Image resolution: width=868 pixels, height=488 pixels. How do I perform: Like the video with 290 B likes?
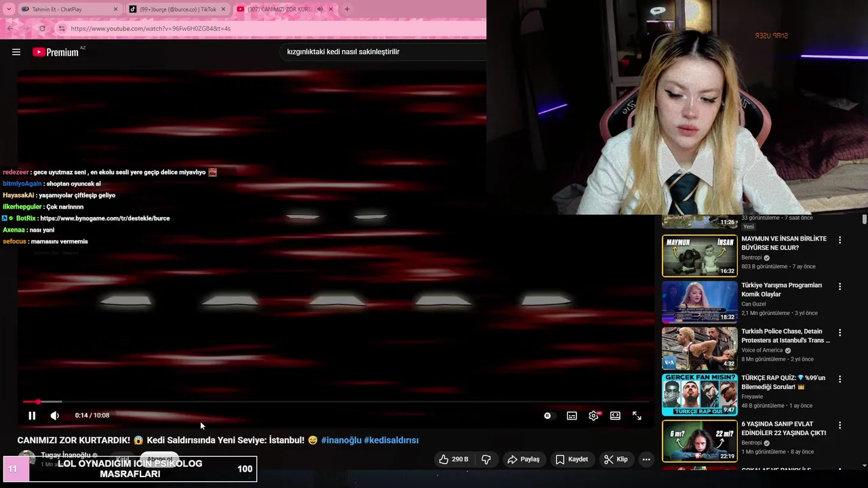click(x=454, y=460)
